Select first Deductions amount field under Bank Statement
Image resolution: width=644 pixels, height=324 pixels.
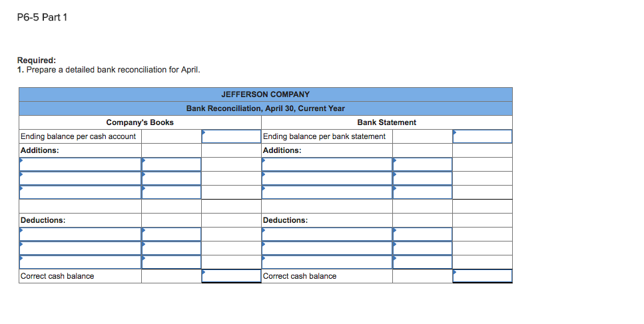click(x=422, y=234)
